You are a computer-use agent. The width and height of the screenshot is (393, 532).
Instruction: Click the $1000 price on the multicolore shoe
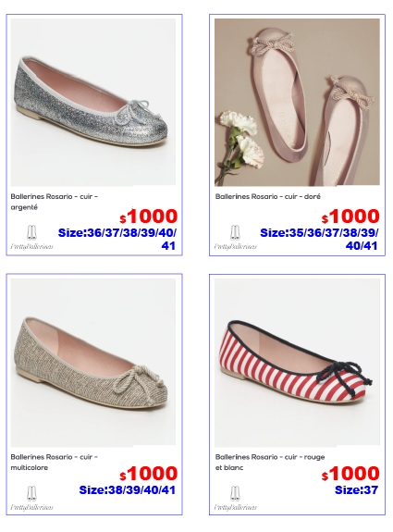[149, 474]
